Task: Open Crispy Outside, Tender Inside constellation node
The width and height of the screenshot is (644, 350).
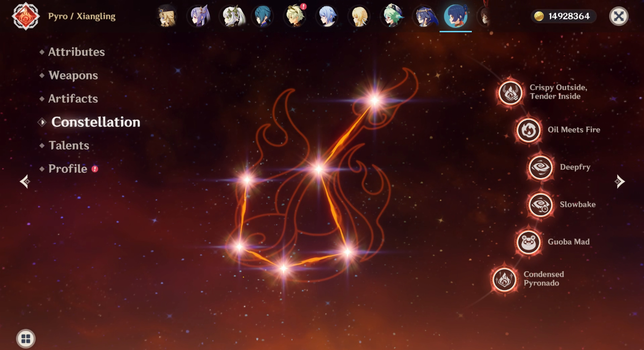Action: (x=510, y=93)
